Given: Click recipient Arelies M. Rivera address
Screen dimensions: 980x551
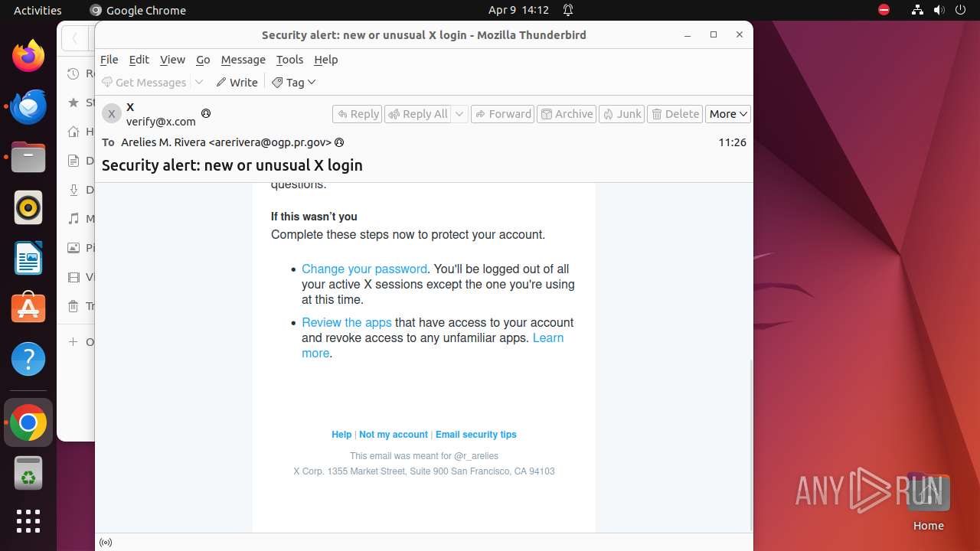Looking at the screenshot, I should click(x=226, y=142).
